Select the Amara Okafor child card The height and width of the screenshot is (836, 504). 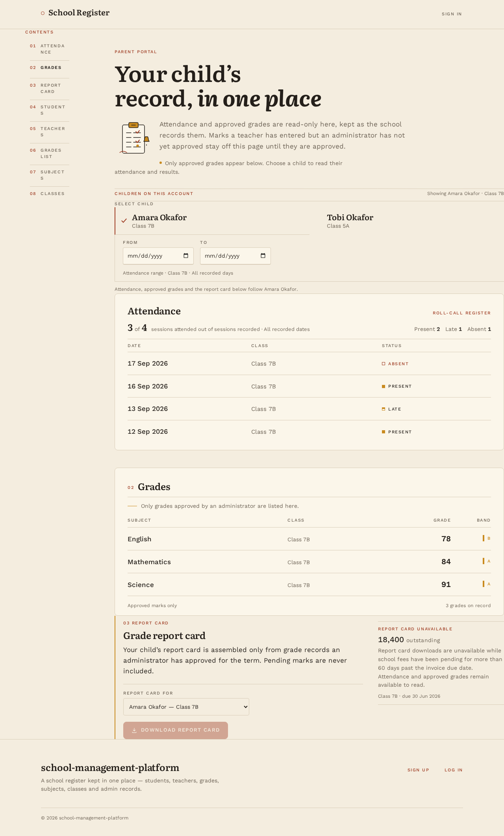point(212,221)
